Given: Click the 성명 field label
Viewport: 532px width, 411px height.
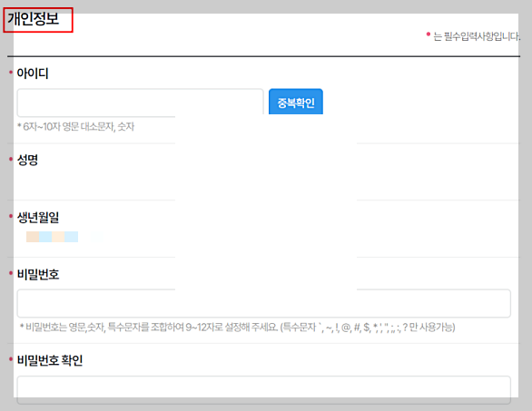Looking at the screenshot, I should (x=27, y=160).
